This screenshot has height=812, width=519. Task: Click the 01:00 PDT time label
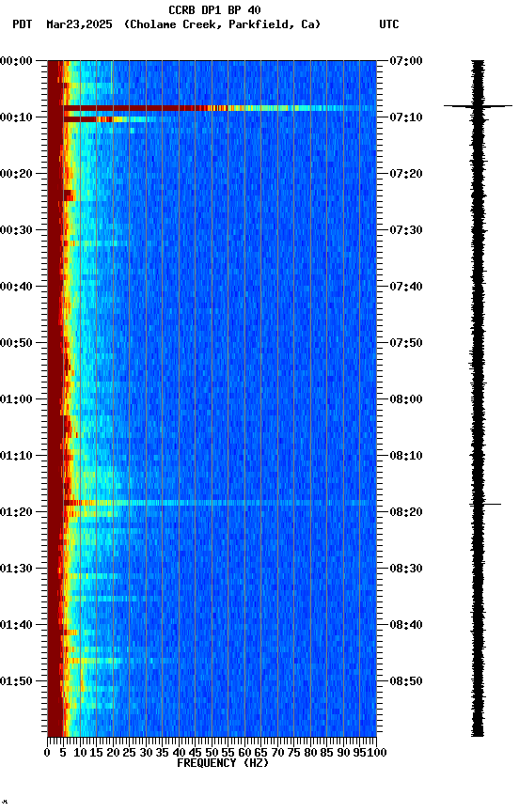tap(16, 399)
